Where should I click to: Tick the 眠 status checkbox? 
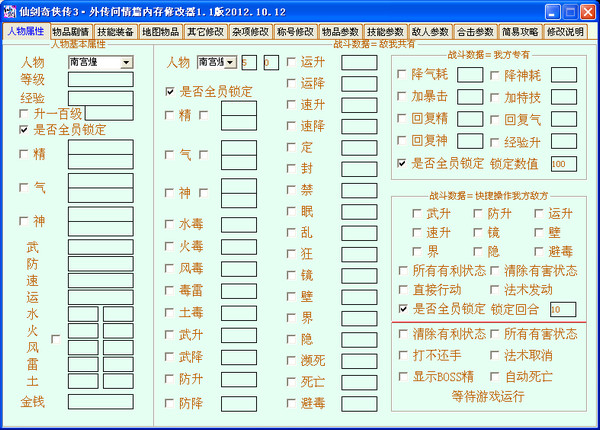click(x=291, y=211)
